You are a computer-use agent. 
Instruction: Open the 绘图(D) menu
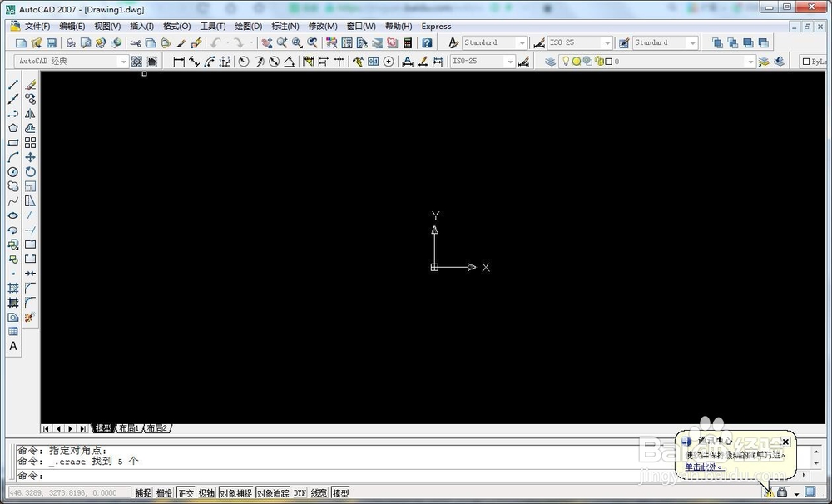point(249,27)
